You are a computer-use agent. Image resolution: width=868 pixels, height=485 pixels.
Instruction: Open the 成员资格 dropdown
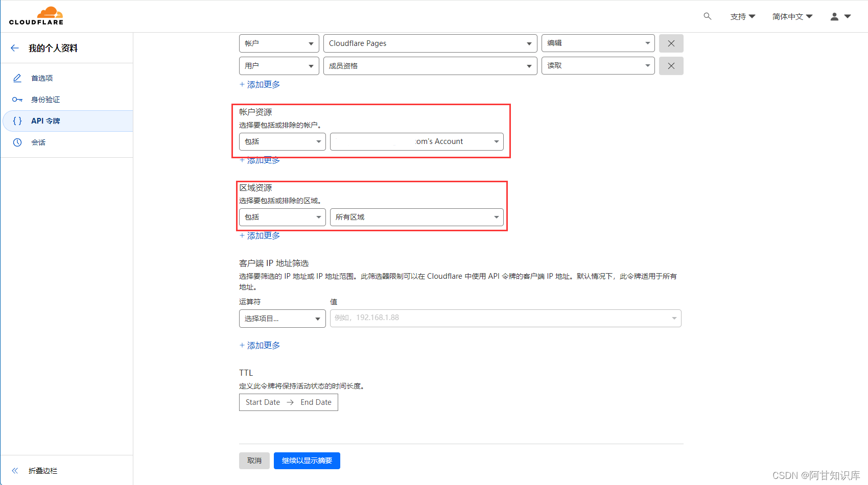pyautogui.click(x=430, y=66)
